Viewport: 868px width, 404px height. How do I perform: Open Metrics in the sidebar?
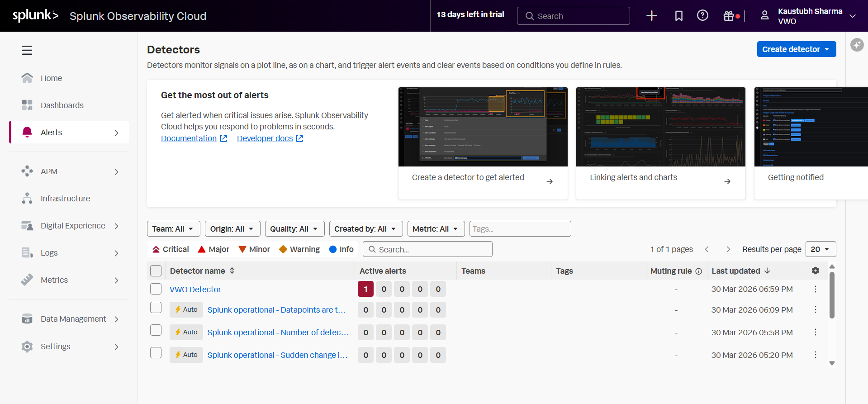coord(69,280)
